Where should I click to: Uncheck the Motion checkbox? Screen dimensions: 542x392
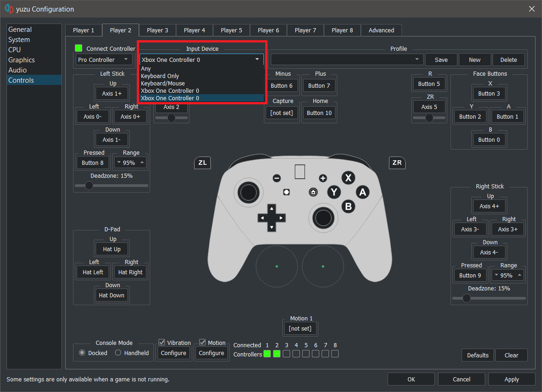click(202, 342)
